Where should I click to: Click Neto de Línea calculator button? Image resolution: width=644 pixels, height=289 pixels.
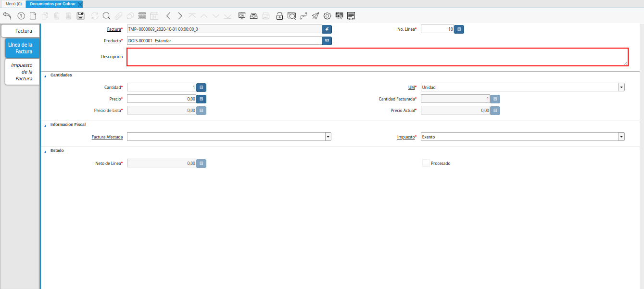click(202, 163)
